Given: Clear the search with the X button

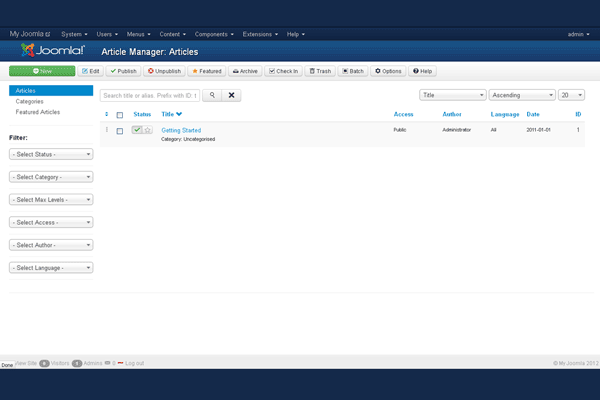Looking at the screenshot, I should click(232, 95).
